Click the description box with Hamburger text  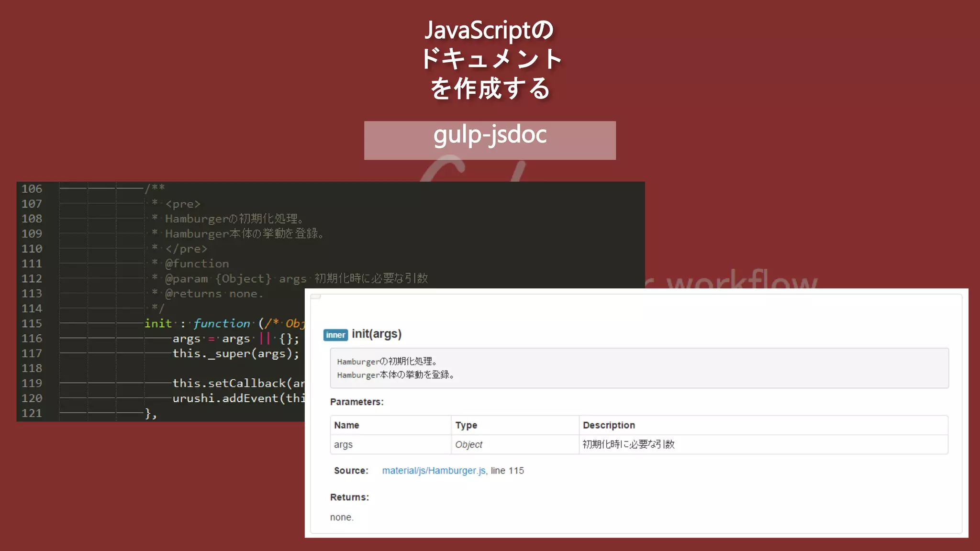click(x=639, y=368)
